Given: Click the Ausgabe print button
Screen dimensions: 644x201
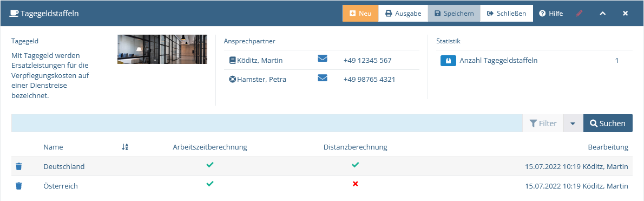Looking at the screenshot, I should [403, 13].
